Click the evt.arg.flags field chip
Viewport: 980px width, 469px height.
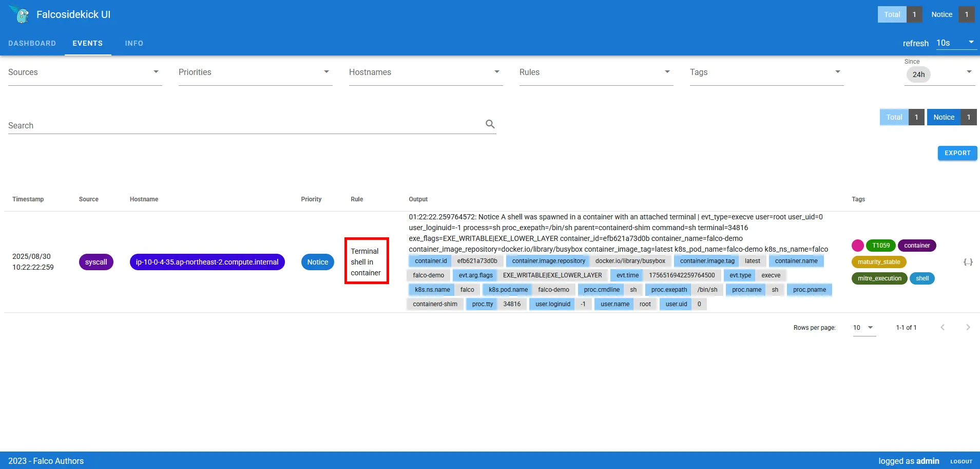tap(475, 275)
